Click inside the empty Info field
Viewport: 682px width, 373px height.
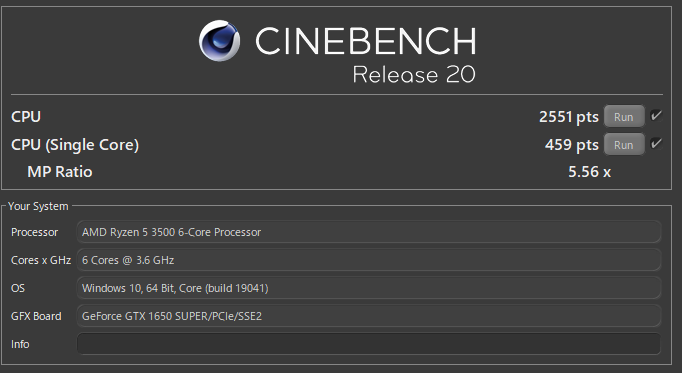click(369, 344)
